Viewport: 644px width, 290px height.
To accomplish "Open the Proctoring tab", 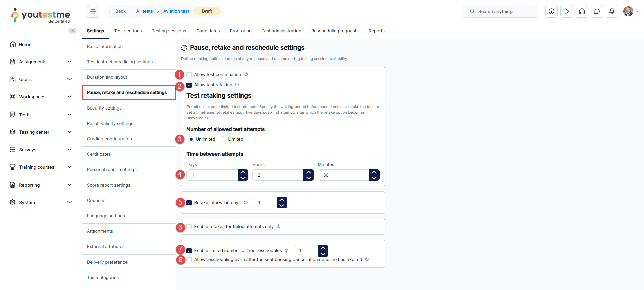I will 240,31.
